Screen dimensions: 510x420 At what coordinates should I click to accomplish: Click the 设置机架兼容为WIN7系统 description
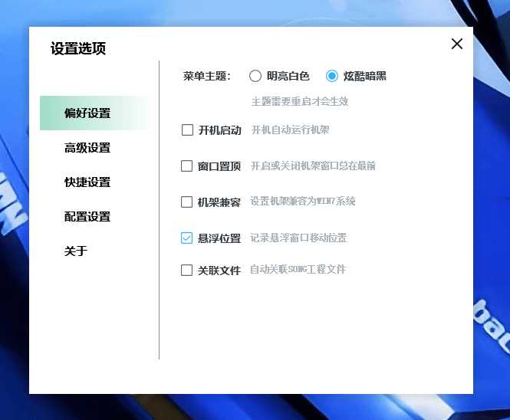[302, 202]
